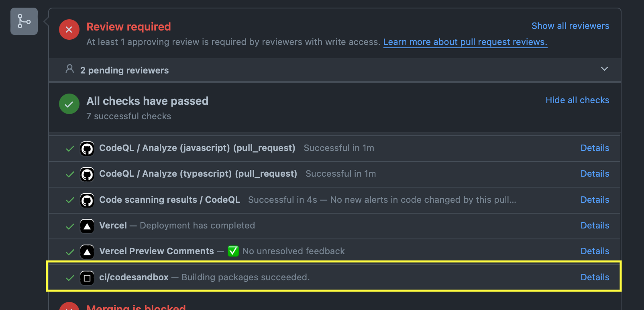This screenshot has width=644, height=310.
Task: Open Learn more about pull request reviews
Action: point(465,42)
